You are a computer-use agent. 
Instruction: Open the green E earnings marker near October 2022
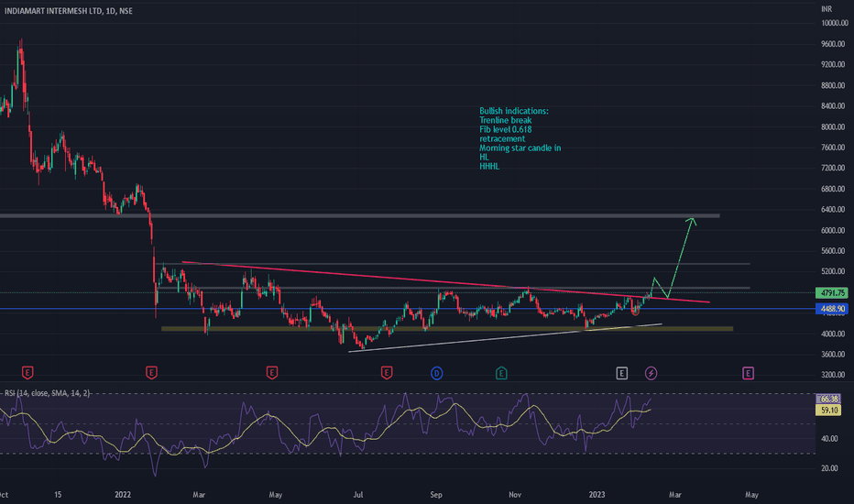(x=501, y=373)
